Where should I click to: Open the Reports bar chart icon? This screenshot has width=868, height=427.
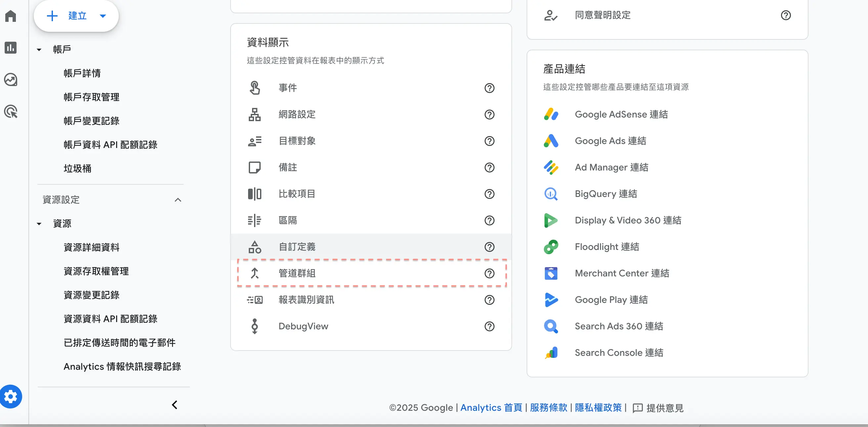pyautogui.click(x=11, y=48)
